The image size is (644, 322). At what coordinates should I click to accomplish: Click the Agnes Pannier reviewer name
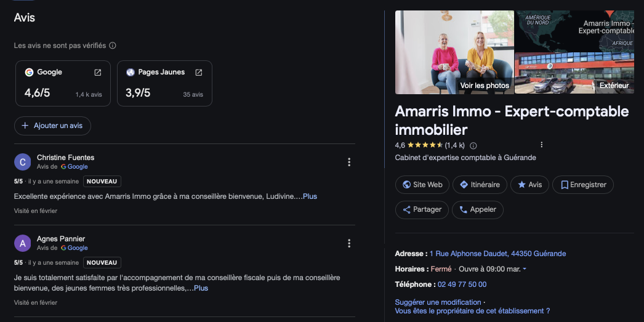(x=61, y=239)
